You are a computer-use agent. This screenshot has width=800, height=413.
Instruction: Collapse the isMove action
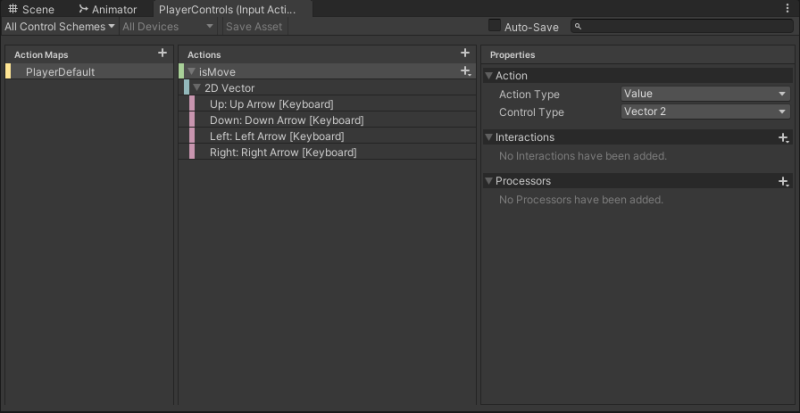[x=191, y=72]
